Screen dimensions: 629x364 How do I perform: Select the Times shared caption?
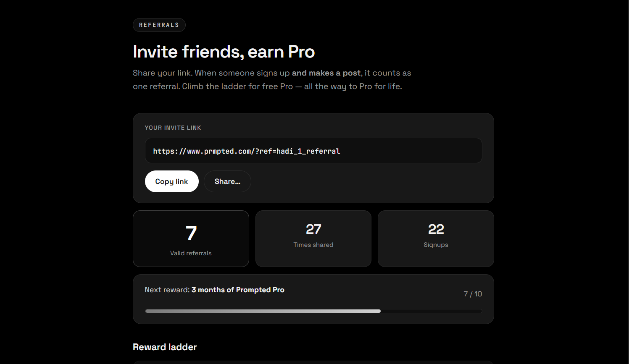click(x=313, y=245)
